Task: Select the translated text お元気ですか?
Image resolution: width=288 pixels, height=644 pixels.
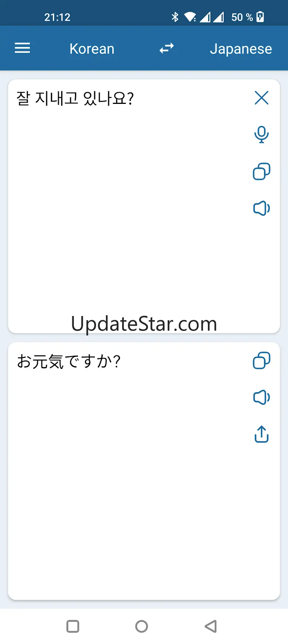Action: [x=69, y=361]
